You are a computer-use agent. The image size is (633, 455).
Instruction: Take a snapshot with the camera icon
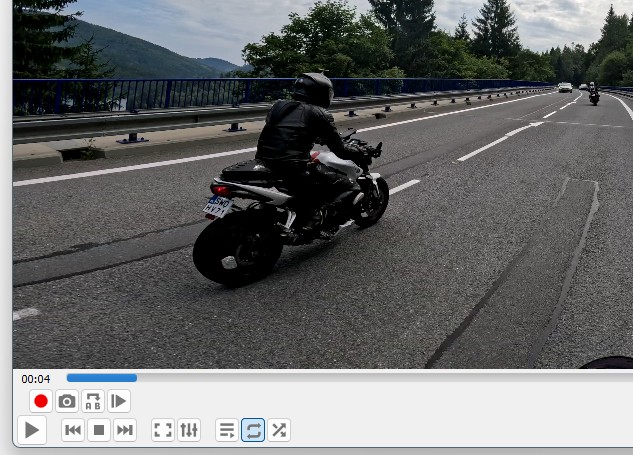(x=67, y=401)
